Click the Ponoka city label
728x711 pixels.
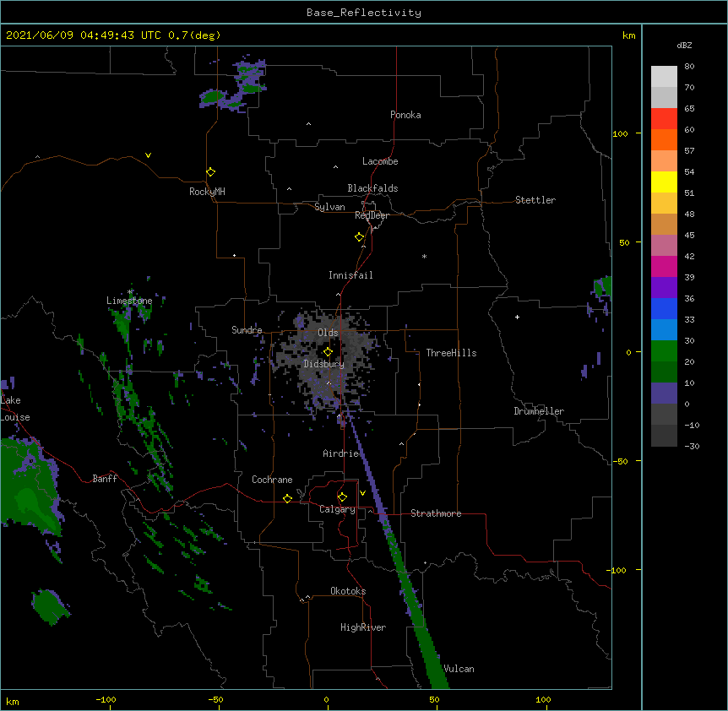point(405,115)
